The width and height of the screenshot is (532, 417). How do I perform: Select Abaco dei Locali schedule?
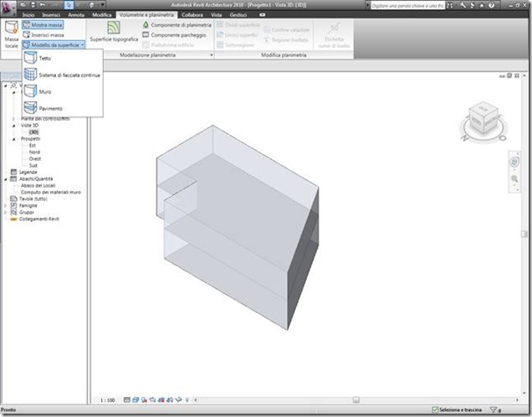click(38, 185)
